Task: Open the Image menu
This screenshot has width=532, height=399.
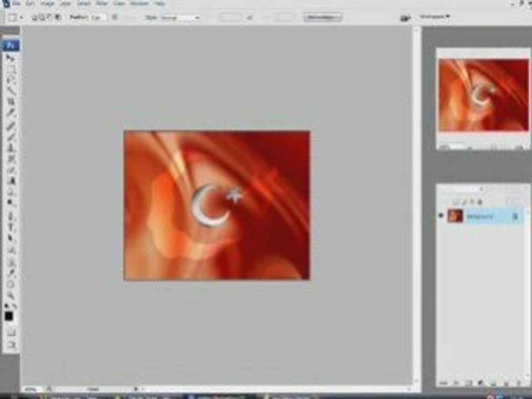Action: tap(47, 3)
